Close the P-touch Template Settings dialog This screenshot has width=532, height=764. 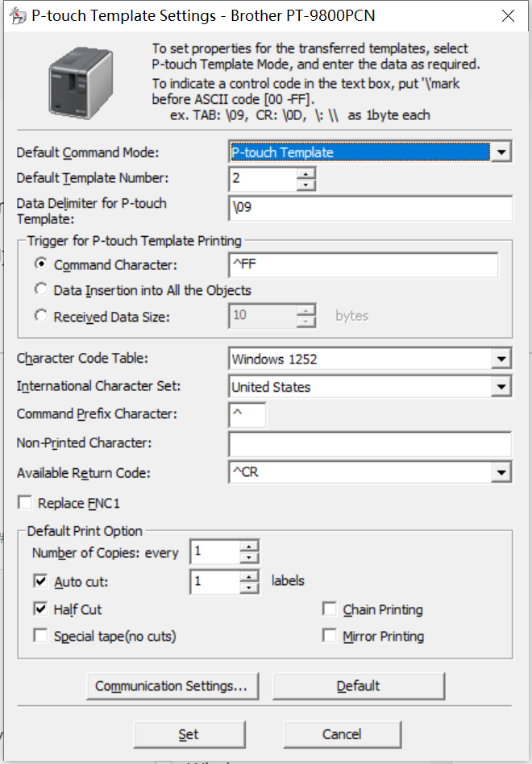tap(508, 15)
